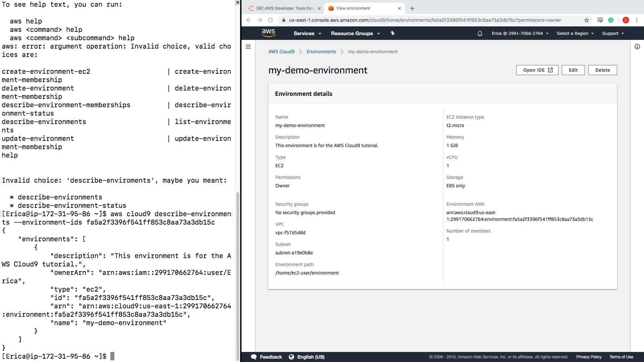Click the Delete environment button
The width and height of the screenshot is (644, 362).
coord(602,70)
